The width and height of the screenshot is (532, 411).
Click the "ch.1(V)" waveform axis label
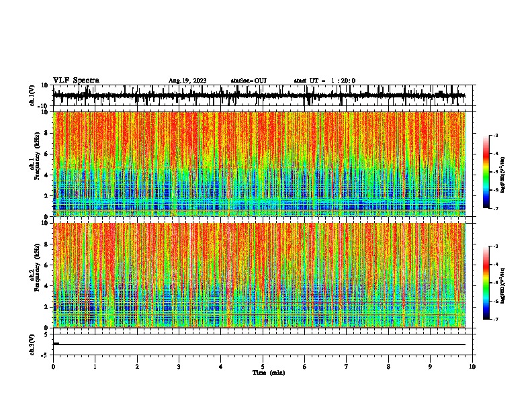pos(32,95)
